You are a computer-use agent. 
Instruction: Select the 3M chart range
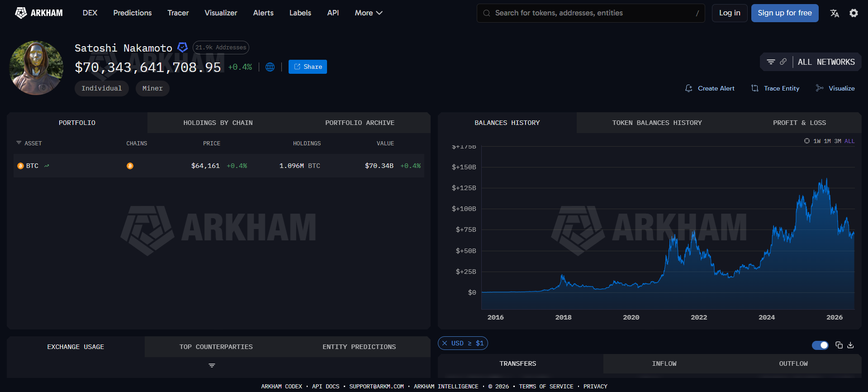click(x=838, y=141)
